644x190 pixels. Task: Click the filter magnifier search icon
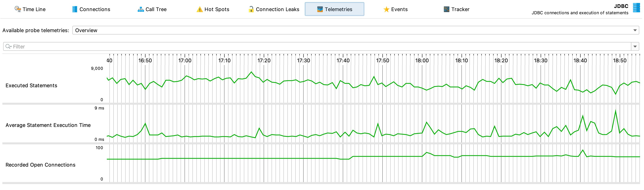pos(8,46)
